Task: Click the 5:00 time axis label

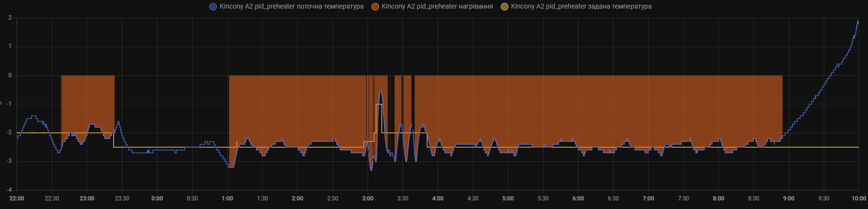Action: [508, 199]
